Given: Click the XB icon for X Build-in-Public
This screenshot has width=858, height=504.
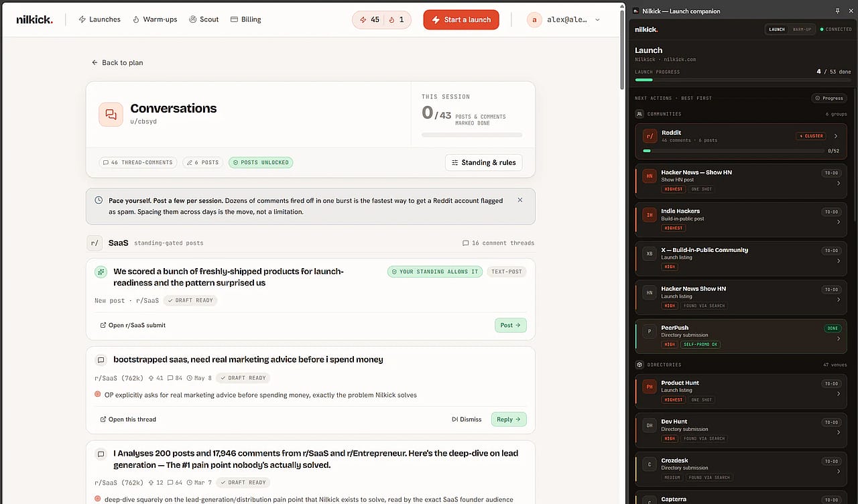Looking at the screenshot, I should pyautogui.click(x=650, y=254).
